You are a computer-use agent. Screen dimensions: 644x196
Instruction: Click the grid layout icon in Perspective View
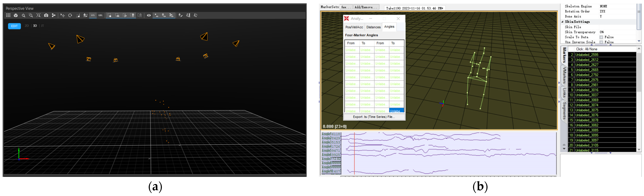click(x=8, y=16)
